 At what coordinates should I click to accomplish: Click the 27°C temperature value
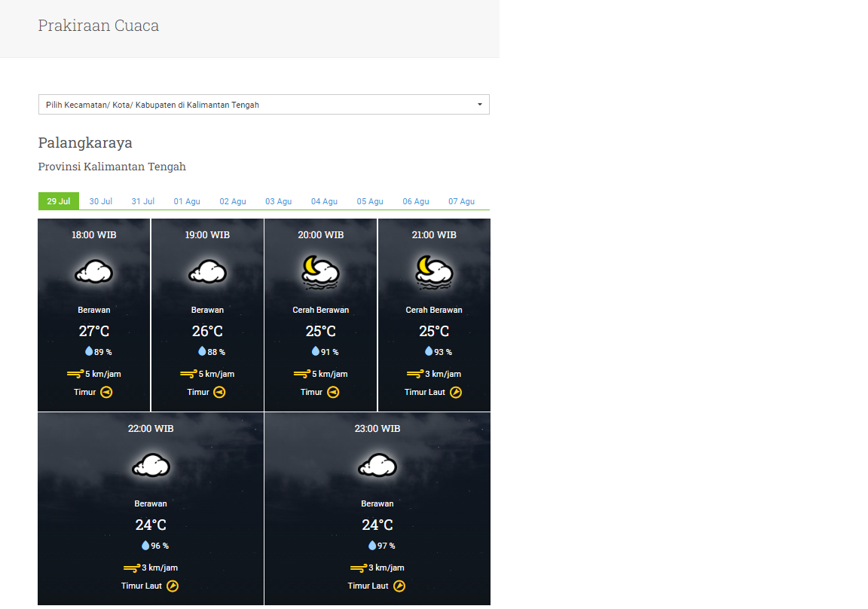click(94, 331)
